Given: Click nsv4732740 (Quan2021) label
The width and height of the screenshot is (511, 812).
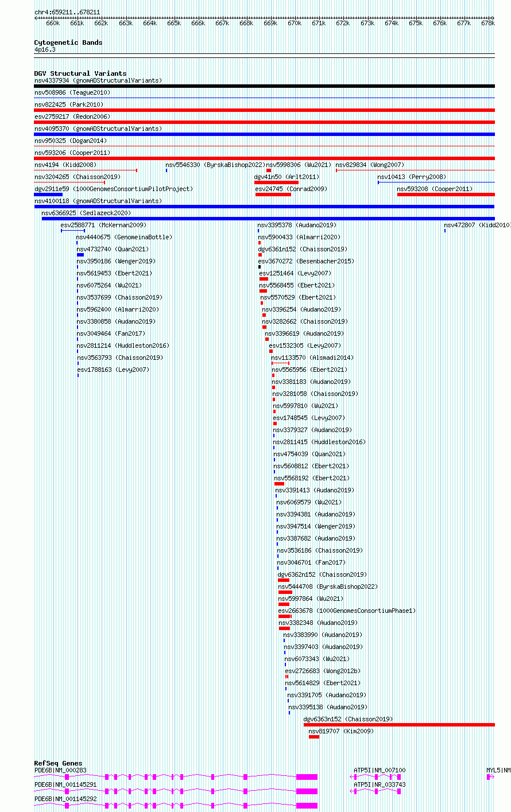Looking at the screenshot, I should click(x=113, y=249).
